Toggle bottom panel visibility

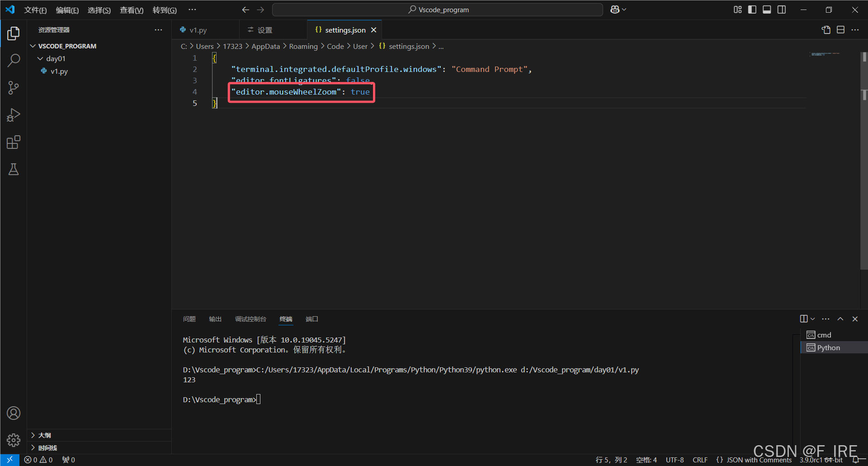pyautogui.click(x=767, y=10)
